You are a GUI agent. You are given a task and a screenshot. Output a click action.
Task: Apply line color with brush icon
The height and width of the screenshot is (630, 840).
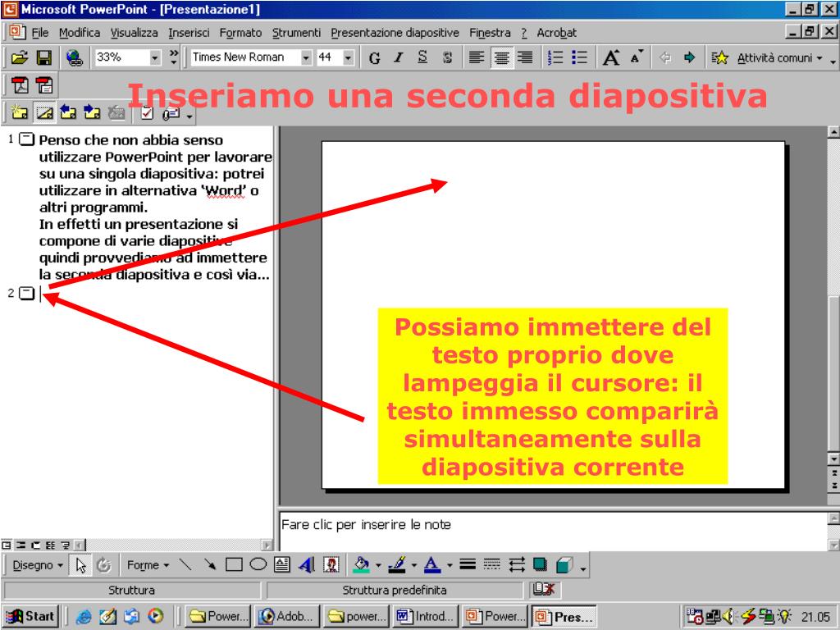coord(397,565)
